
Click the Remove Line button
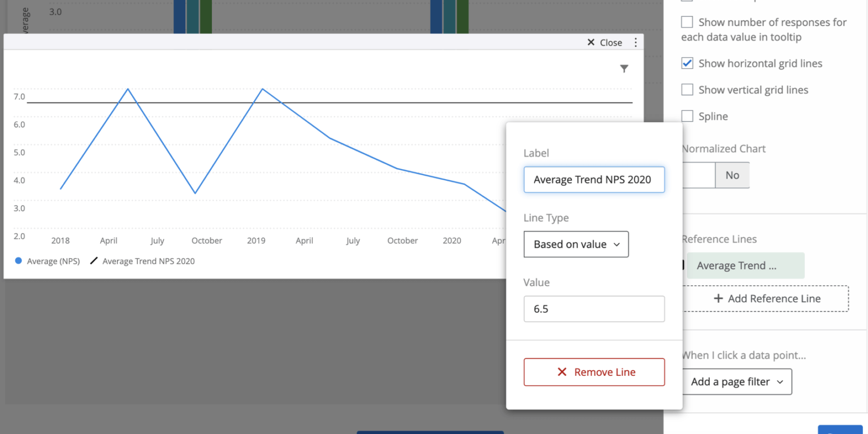click(594, 372)
